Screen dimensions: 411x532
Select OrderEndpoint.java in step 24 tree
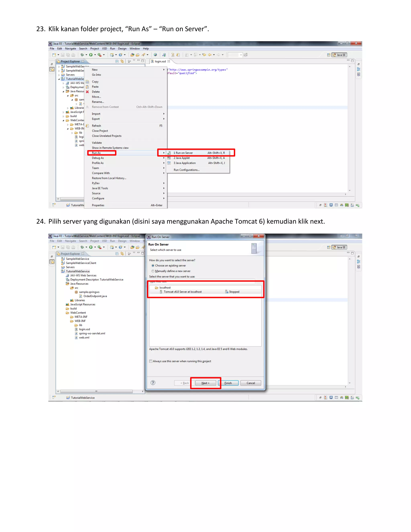pos(93,296)
